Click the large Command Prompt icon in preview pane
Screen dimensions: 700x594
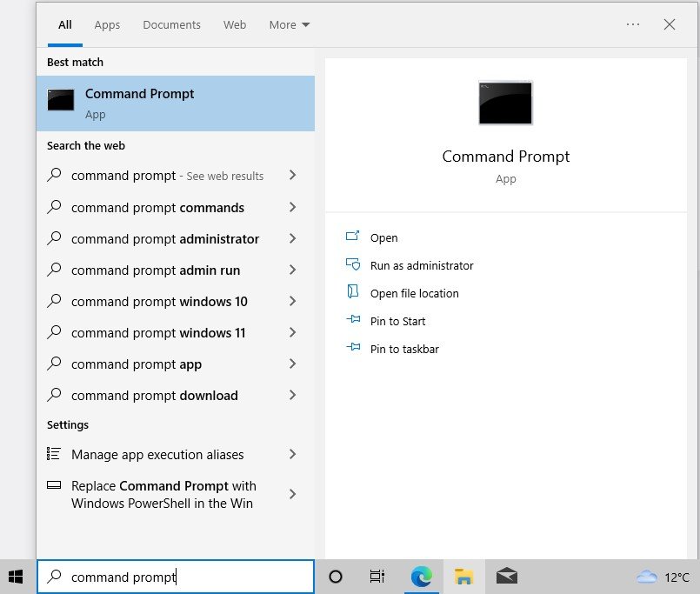[505, 103]
